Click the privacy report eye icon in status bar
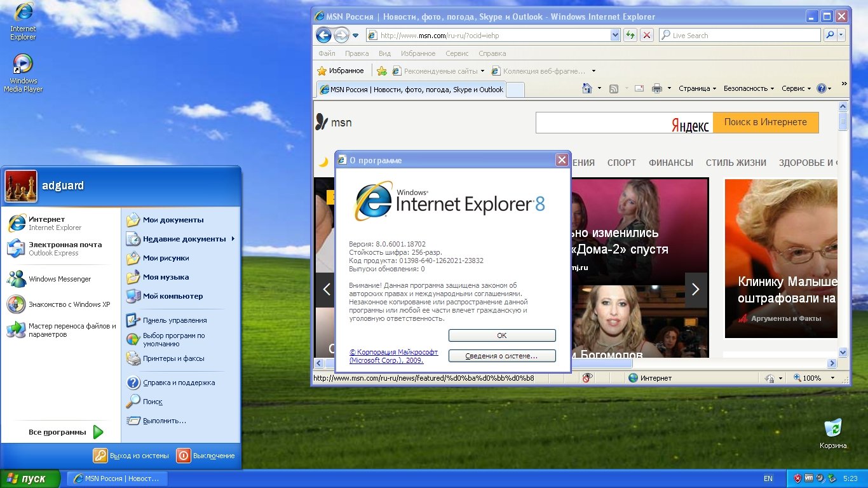The height and width of the screenshot is (488, 868). click(x=587, y=378)
